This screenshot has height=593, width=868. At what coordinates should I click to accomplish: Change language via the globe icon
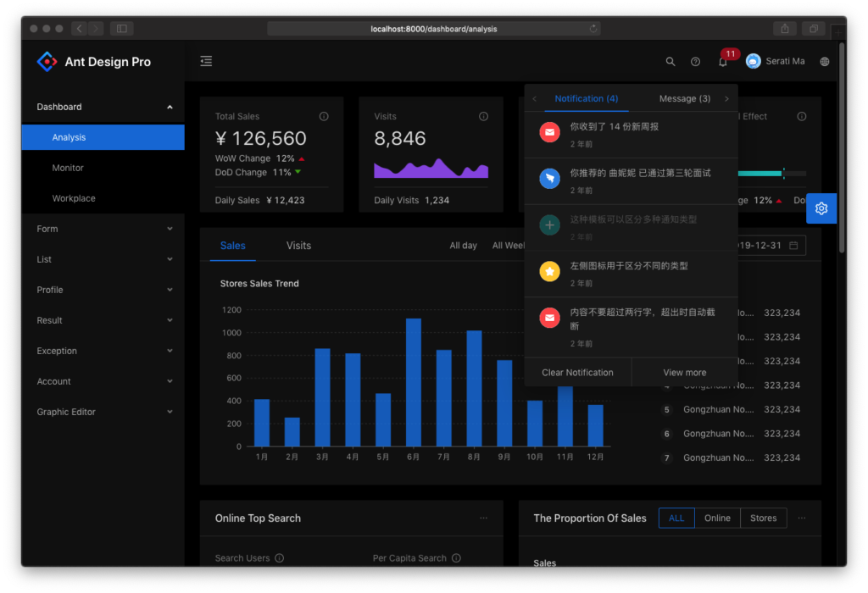(824, 61)
